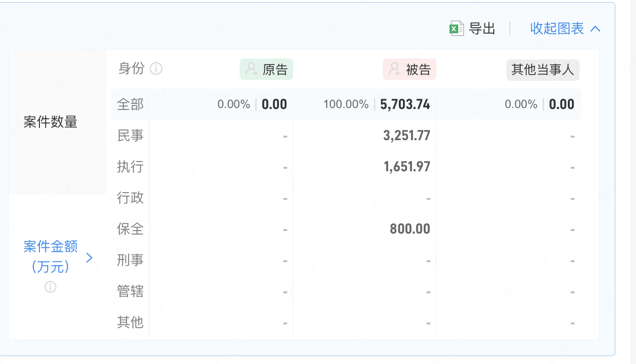636x364 pixels.
Task: Switch to the 案件数量 tab
Action: pos(51,122)
